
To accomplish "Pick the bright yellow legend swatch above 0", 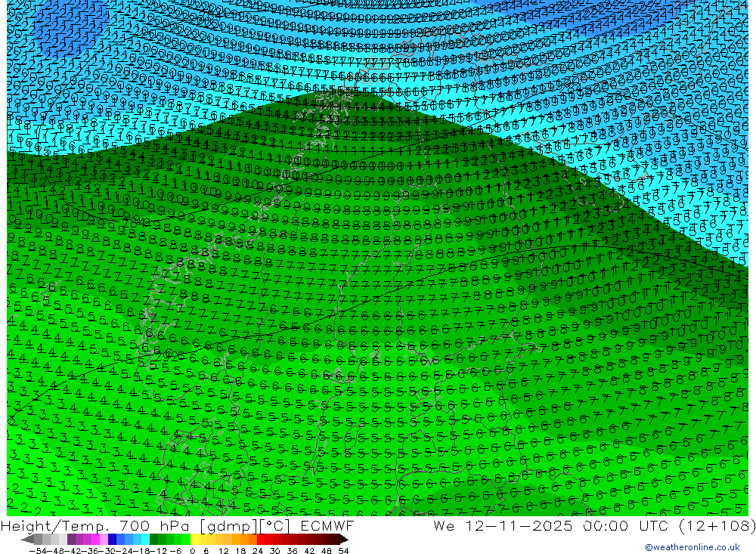I will (195, 540).
